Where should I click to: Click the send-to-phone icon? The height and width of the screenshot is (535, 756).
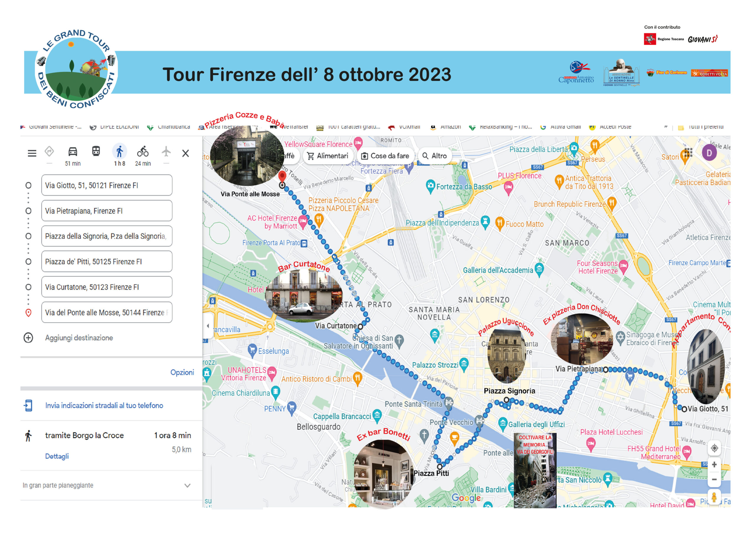point(28,406)
